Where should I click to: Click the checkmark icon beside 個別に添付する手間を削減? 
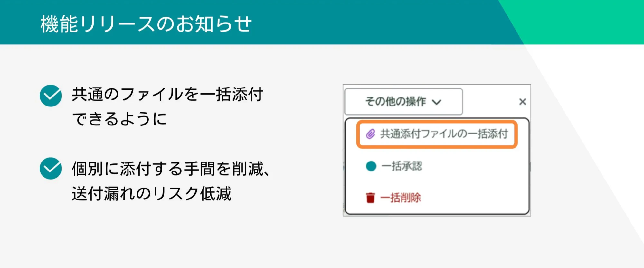[51, 168]
